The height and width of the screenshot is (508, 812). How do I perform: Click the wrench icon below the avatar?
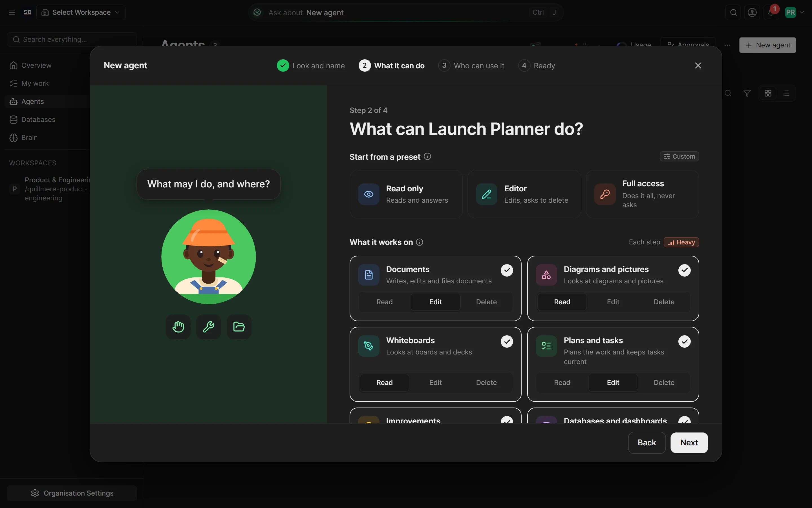(x=208, y=327)
